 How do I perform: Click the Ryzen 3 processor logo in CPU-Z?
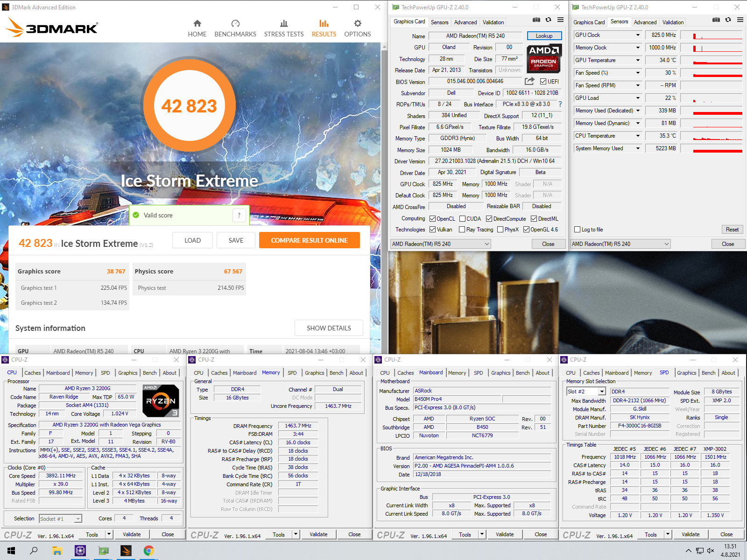coord(161,401)
